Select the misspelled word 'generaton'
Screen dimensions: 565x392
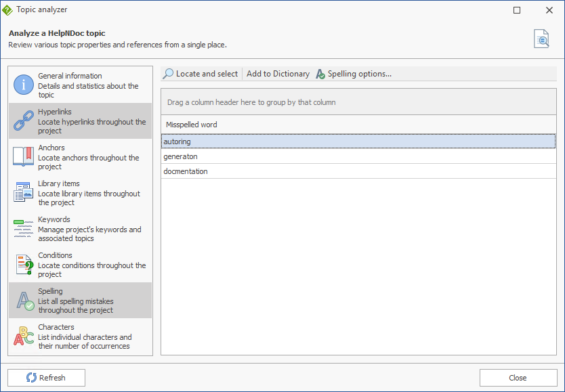click(358, 156)
